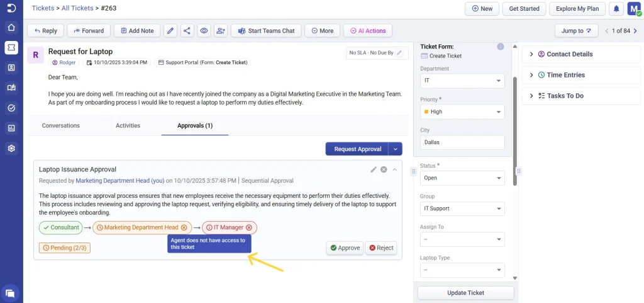
Task: Switch to the Activities tab
Action: pos(128,125)
